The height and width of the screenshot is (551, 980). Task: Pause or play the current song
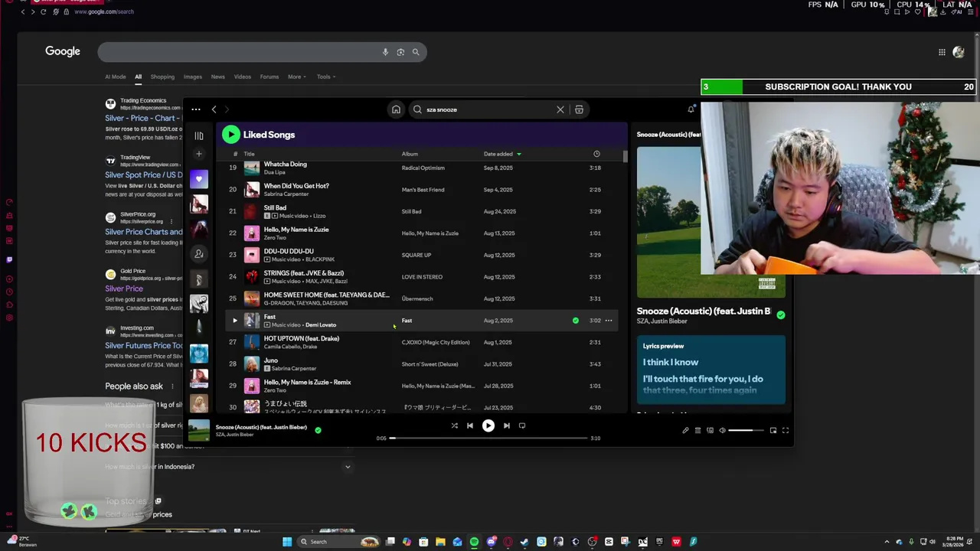point(488,425)
